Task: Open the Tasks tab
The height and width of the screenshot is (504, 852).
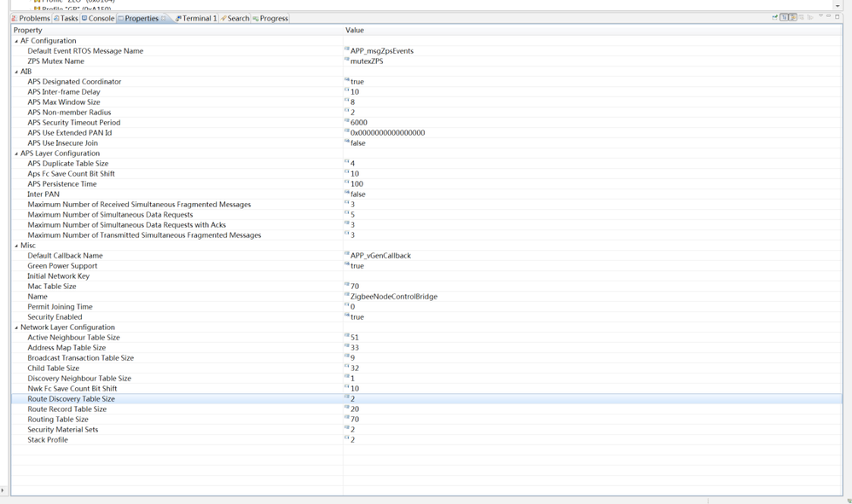Action: click(x=66, y=19)
